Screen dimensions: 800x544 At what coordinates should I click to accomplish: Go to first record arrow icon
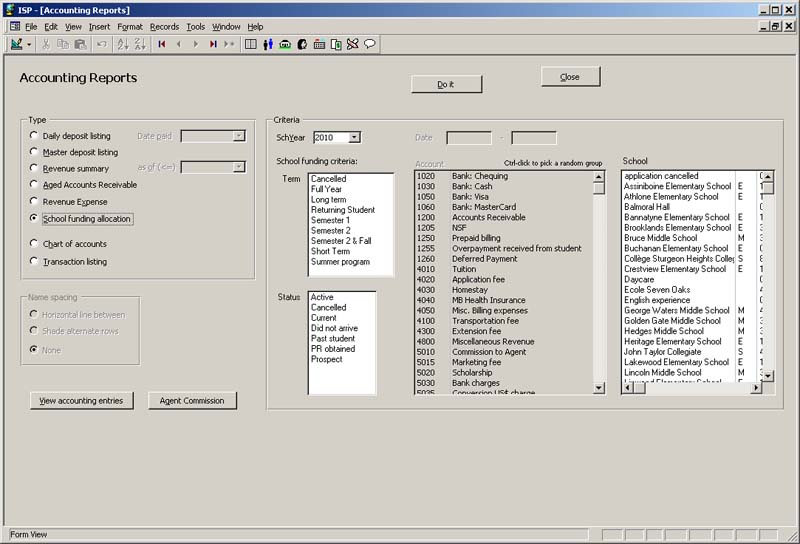point(162,44)
